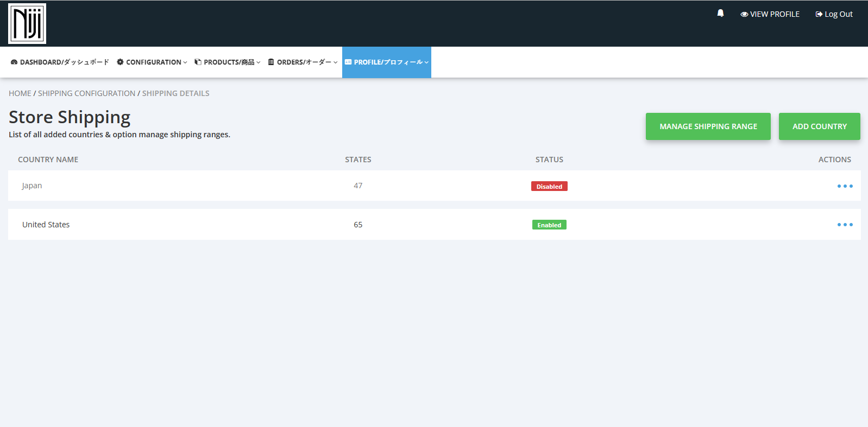Viewport: 868px width, 427px height.
Task: Click the Disabled status badge for Japan
Action: pyautogui.click(x=549, y=187)
